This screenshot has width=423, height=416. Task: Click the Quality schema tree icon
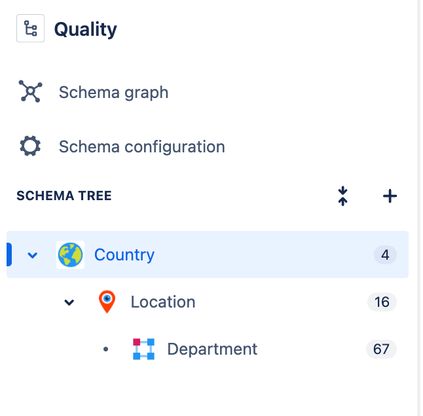click(x=30, y=28)
